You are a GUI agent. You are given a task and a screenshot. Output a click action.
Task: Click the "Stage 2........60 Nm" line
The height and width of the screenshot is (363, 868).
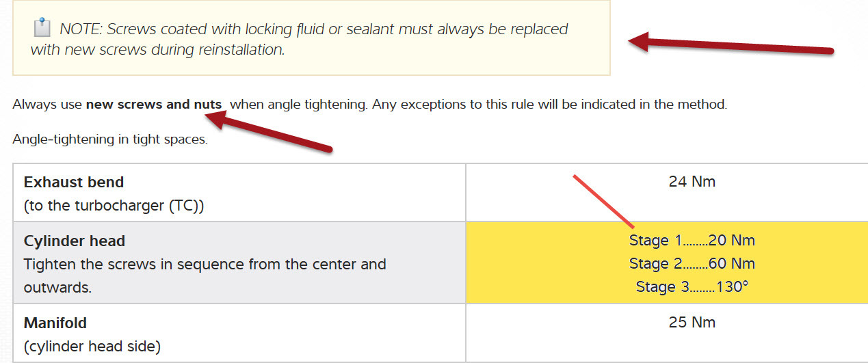692,264
